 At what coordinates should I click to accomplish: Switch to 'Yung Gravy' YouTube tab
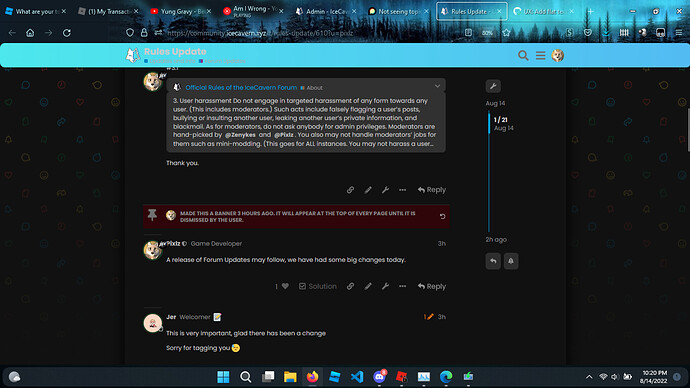coord(180,11)
